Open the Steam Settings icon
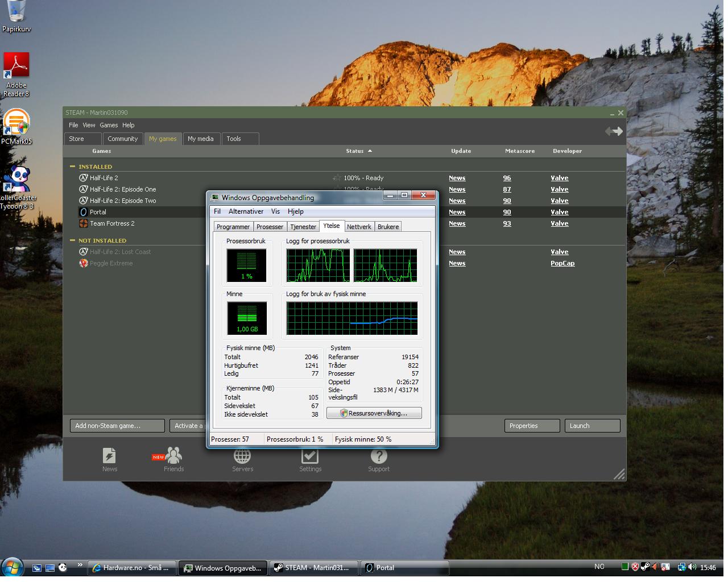728x582 pixels. (310, 460)
